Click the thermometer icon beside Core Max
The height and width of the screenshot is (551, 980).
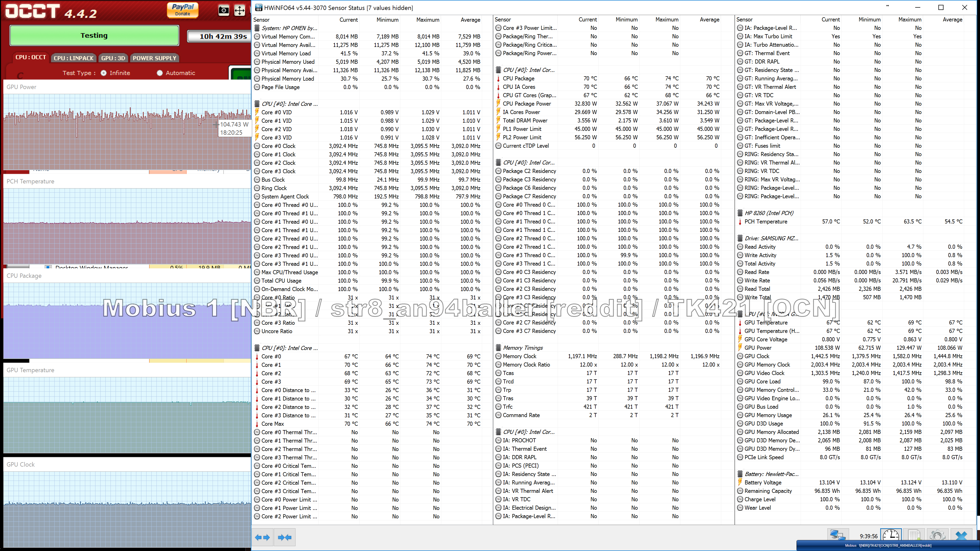click(257, 424)
